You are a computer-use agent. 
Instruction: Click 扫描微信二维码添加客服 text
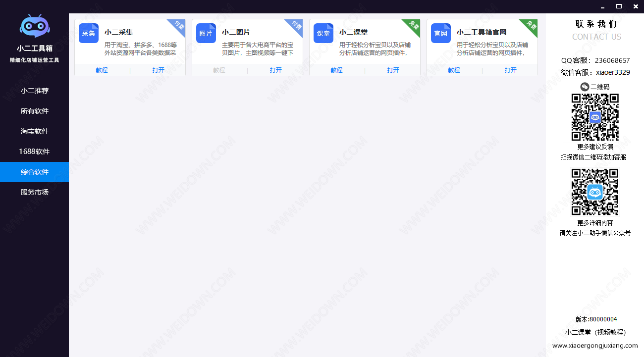point(593,157)
